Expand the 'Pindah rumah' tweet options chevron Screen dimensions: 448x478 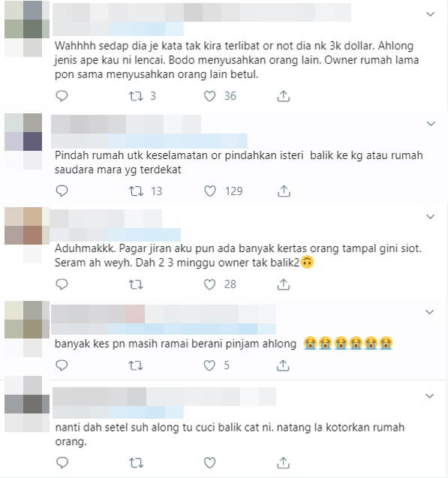(431, 124)
